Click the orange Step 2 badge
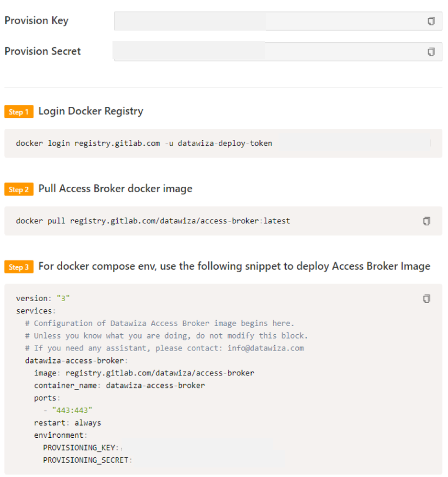 (x=19, y=189)
